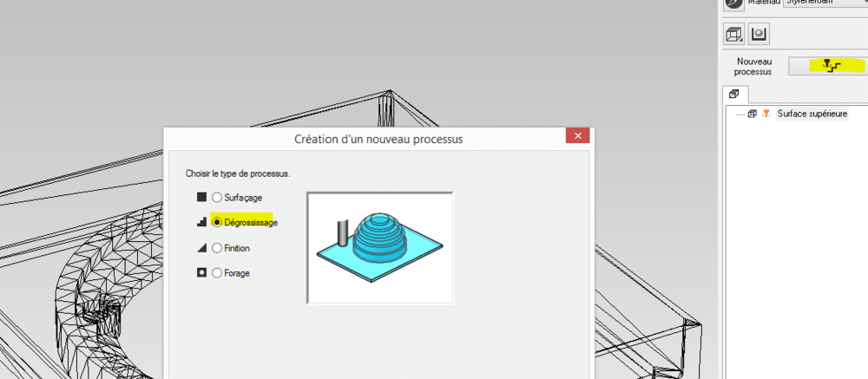Click the Finition triangle icon
This screenshot has height=379, width=868.
click(201, 248)
